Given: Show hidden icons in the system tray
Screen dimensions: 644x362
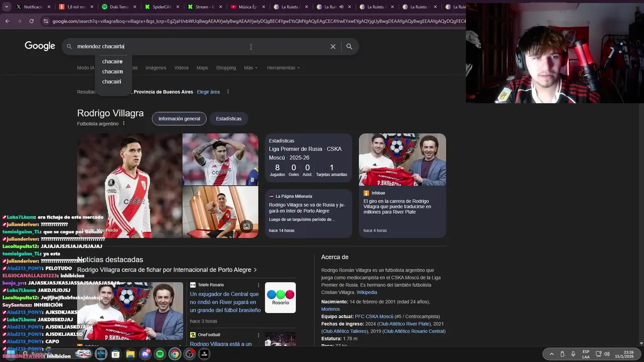Looking at the screenshot, I should click(551, 354).
